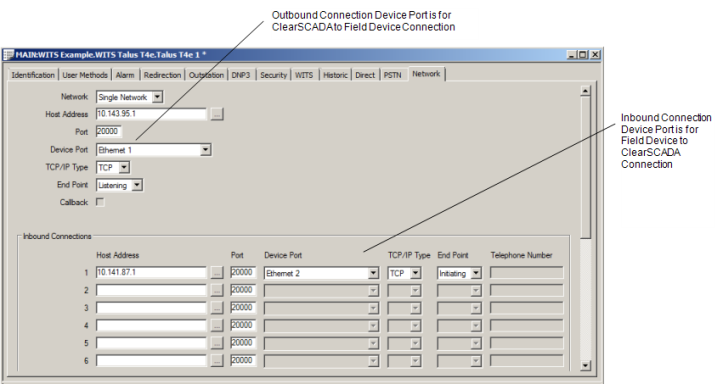
Task: Click inbound row 6 Port field
Action: pos(243,360)
